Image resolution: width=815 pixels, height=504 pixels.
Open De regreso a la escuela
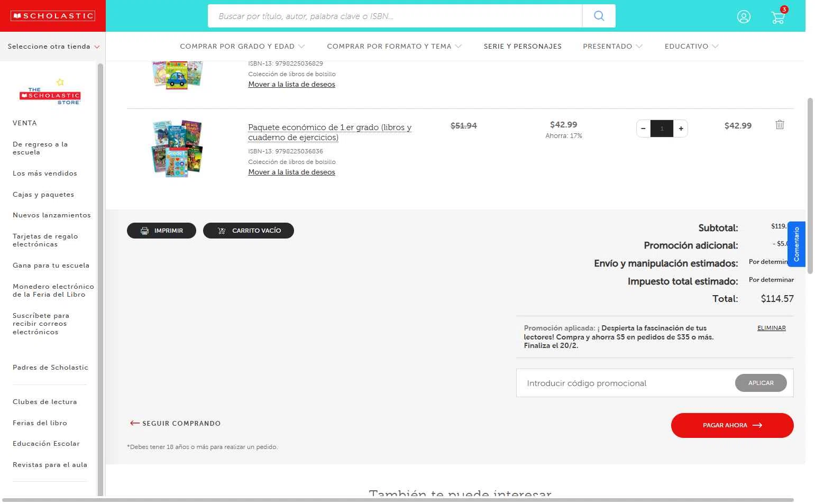[x=40, y=148]
